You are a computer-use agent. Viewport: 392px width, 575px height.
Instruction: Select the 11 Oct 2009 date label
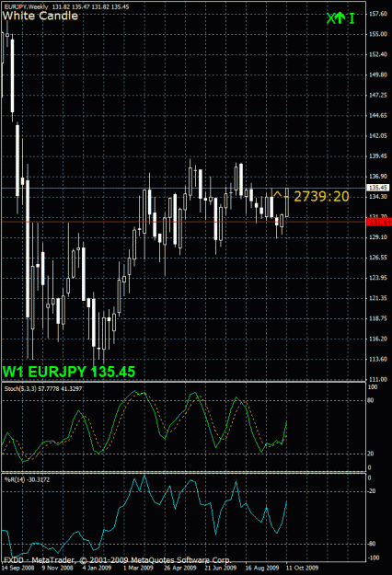[302, 568]
